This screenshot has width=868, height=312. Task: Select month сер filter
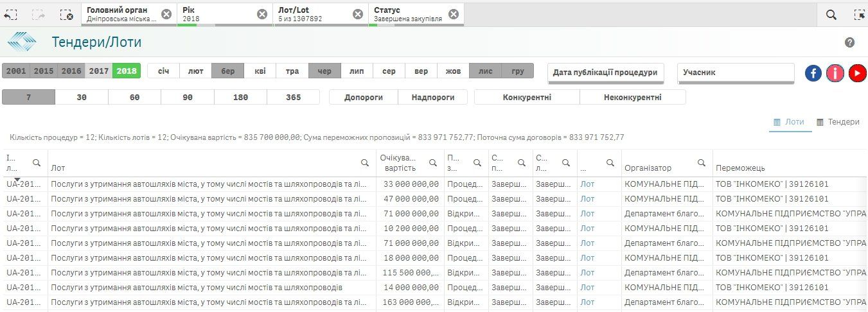389,71
